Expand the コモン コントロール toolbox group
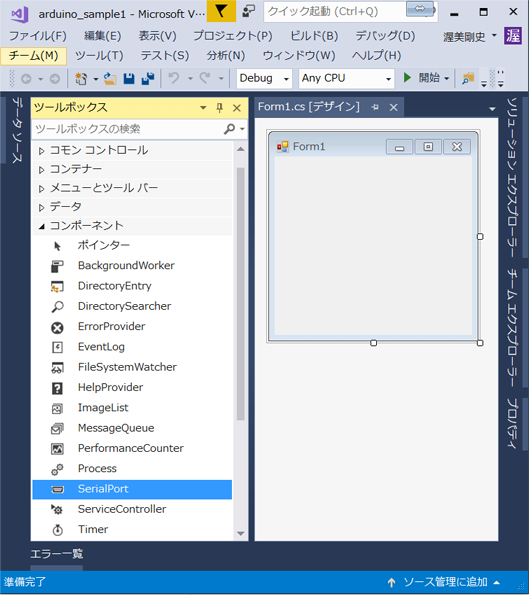 coord(41,151)
